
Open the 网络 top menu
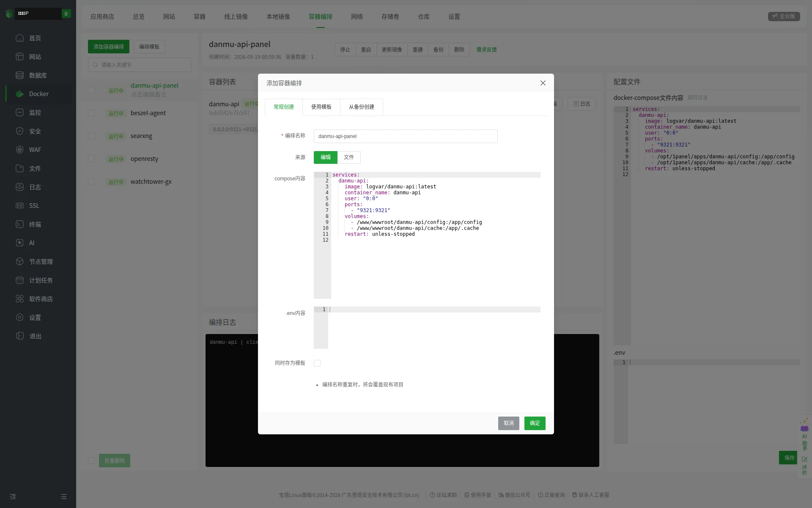click(357, 17)
